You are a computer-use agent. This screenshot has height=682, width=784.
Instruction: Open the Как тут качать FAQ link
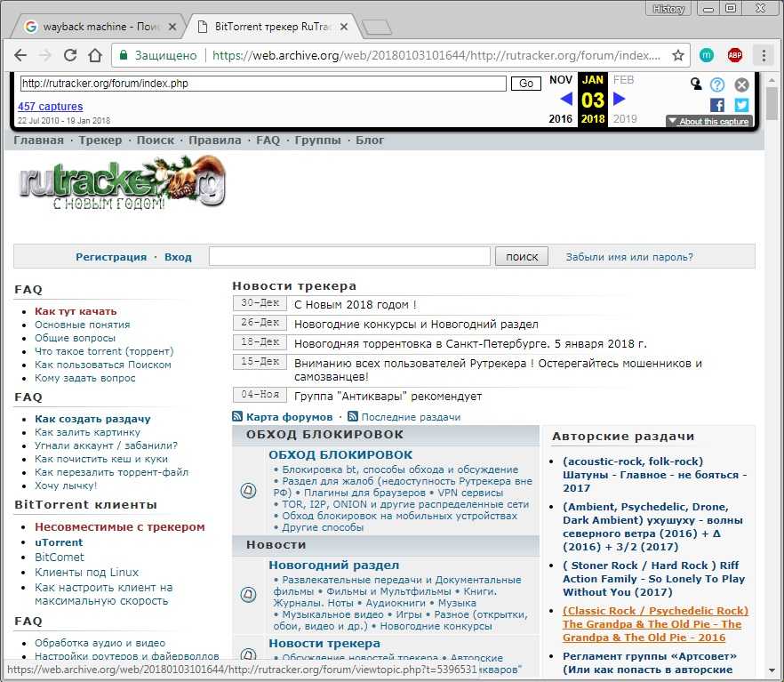[x=76, y=311]
